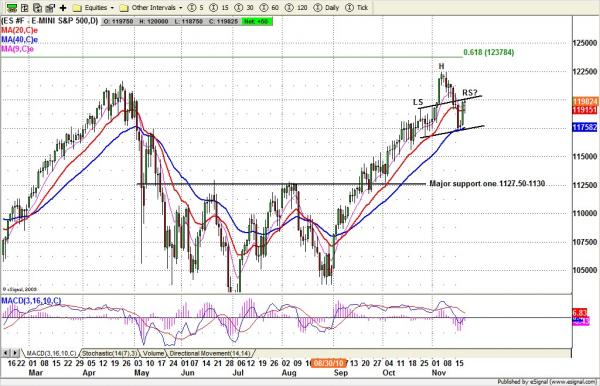The height and width of the screenshot is (386, 600).
Task: Click the LS left shoulder annotation
Action: click(418, 102)
